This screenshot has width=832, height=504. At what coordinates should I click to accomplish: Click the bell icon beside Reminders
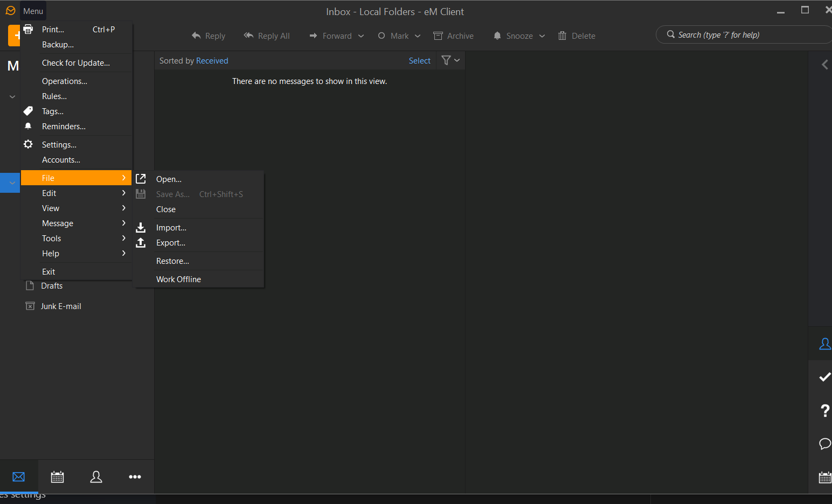(x=28, y=126)
